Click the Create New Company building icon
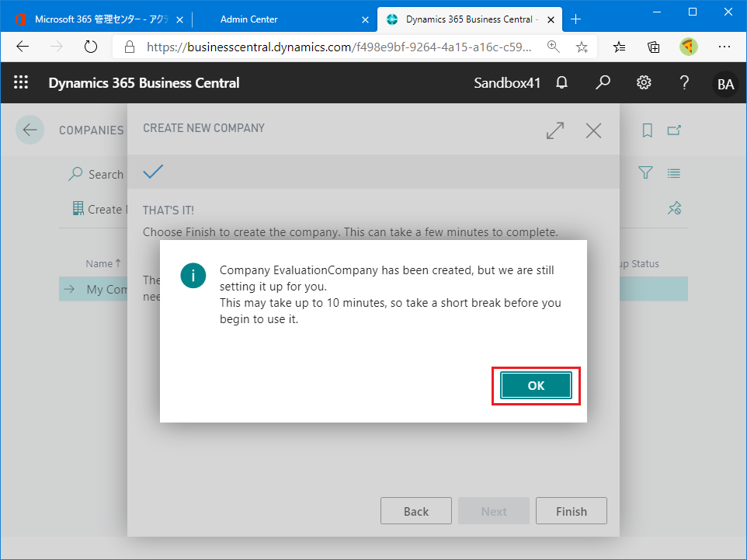747x560 pixels. click(x=78, y=208)
